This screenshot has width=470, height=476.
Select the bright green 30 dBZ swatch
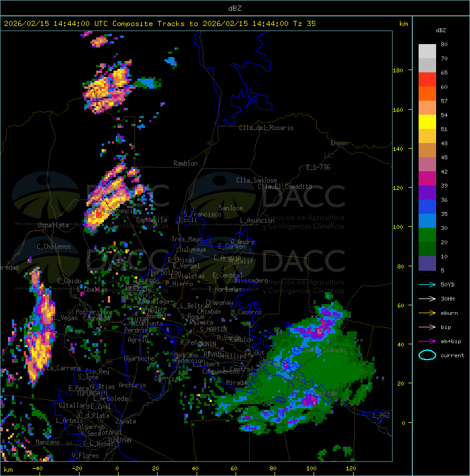427,235
